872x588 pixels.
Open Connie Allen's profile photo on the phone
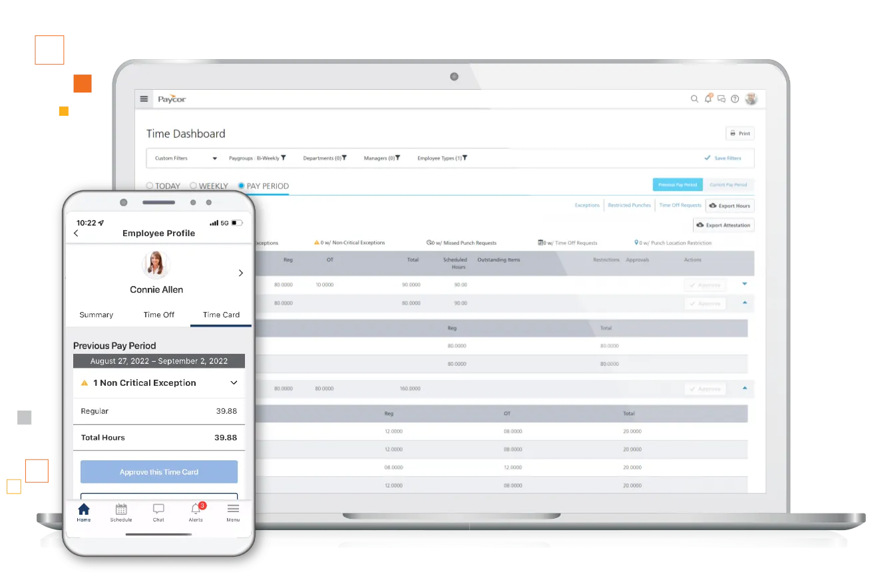(156, 265)
